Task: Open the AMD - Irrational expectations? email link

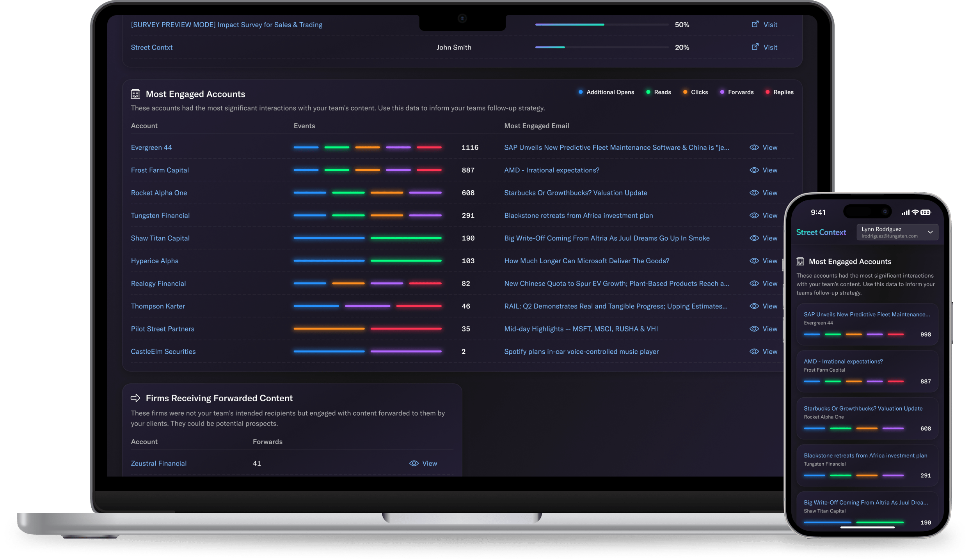Action: pos(551,170)
